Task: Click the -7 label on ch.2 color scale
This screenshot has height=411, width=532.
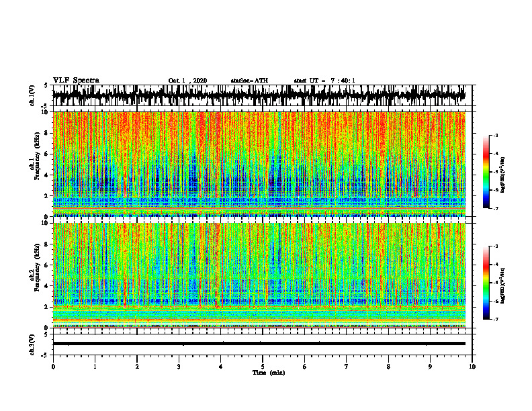Action: click(x=495, y=319)
